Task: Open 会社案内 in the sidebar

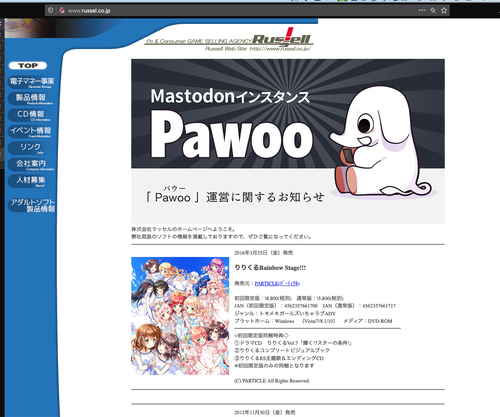Action: tap(31, 164)
